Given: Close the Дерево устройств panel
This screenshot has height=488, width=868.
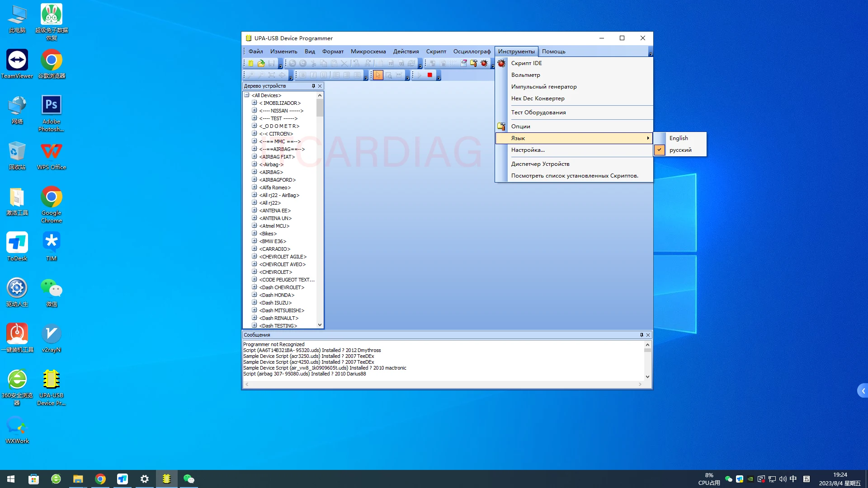Looking at the screenshot, I should [x=320, y=86].
